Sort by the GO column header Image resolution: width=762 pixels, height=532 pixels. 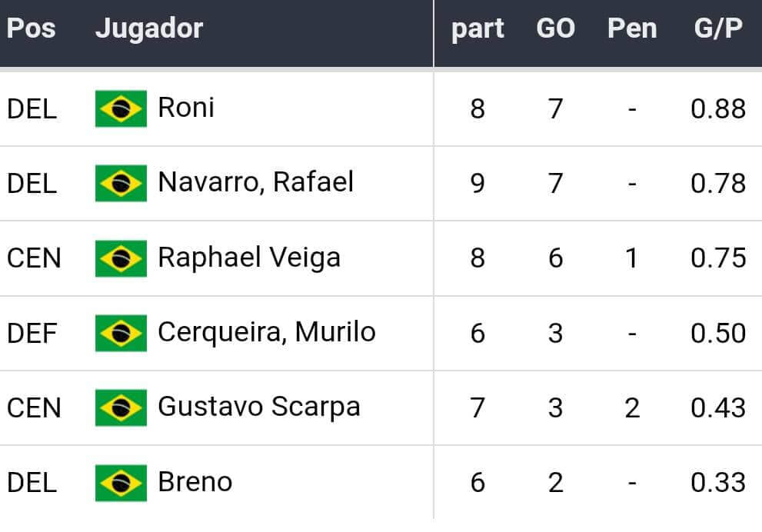(555, 29)
